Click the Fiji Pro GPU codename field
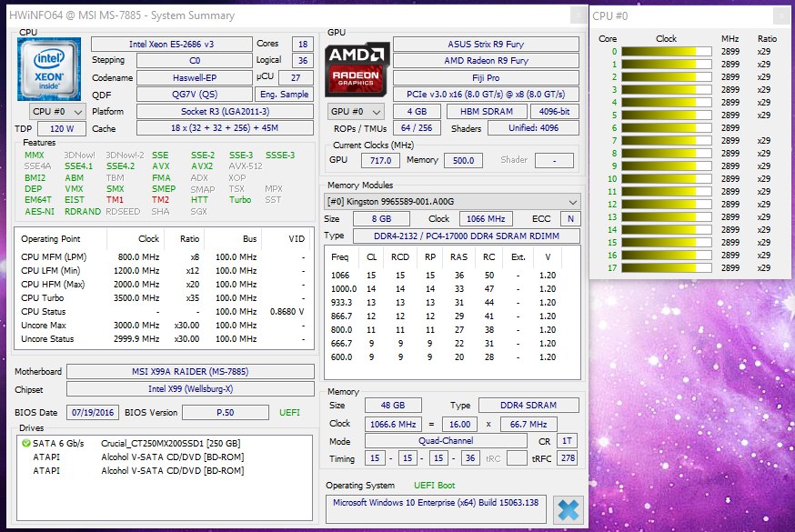The width and height of the screenshot is (795, 532). click(486, 78)
